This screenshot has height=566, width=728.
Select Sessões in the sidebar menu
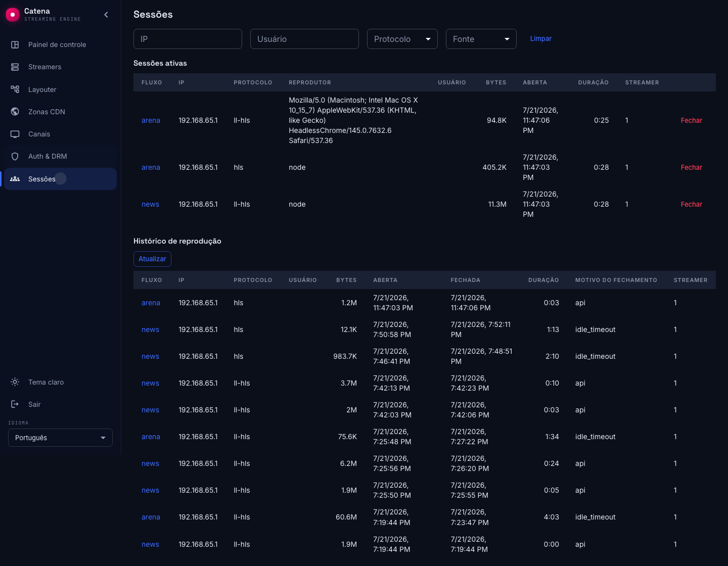click(x=60, y=179)
